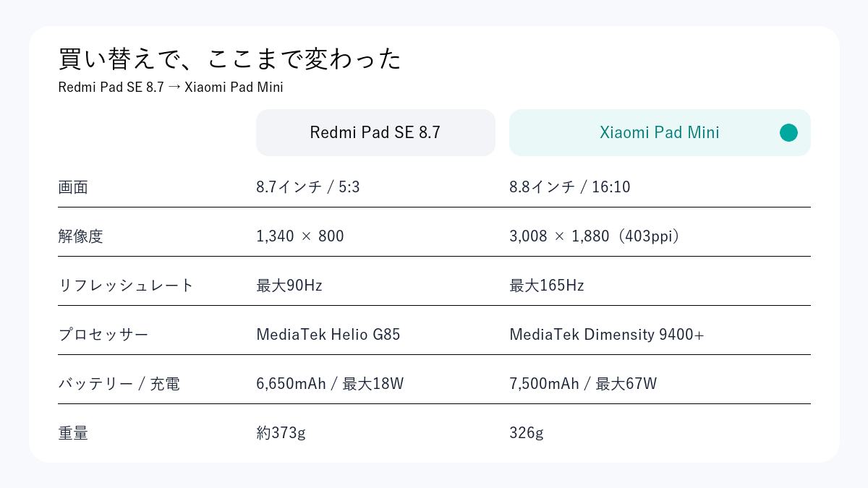Click the 解像度 row label

80,236
